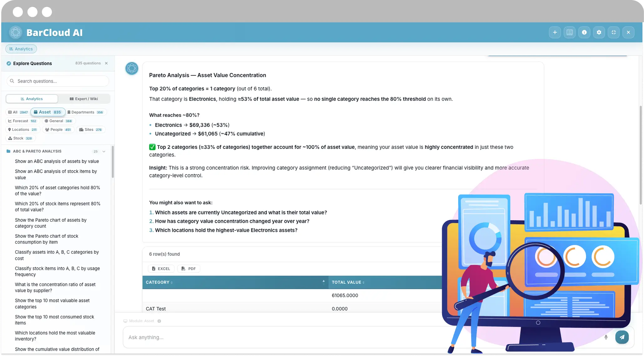Click the Search questions input field
The width and height of the screenshot is (644, 356).
(x=58, y=81)
